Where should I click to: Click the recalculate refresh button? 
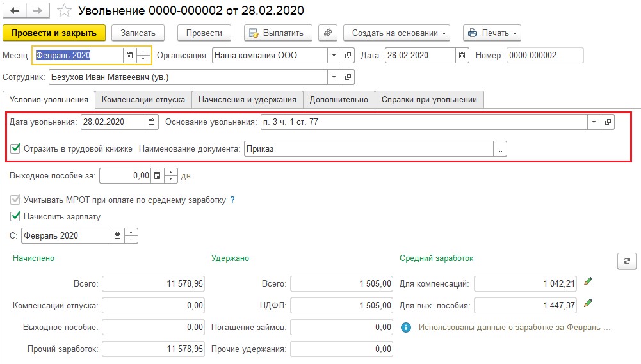click(x=627, y=261)
